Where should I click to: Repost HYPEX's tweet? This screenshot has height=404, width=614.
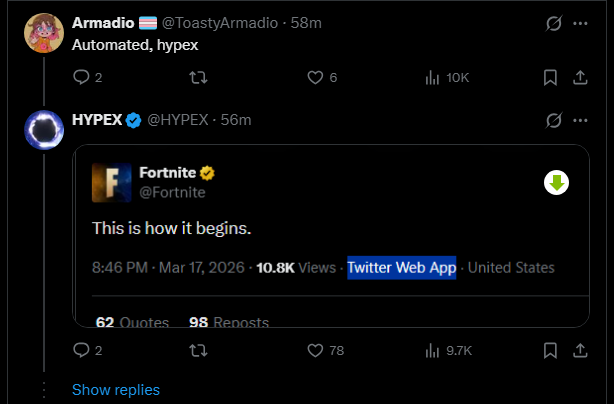point(198,350)
